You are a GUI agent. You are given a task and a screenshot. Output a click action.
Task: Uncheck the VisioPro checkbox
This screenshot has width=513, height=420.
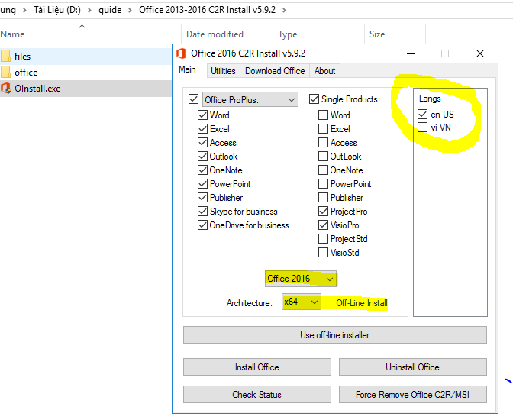coord(323,225)
